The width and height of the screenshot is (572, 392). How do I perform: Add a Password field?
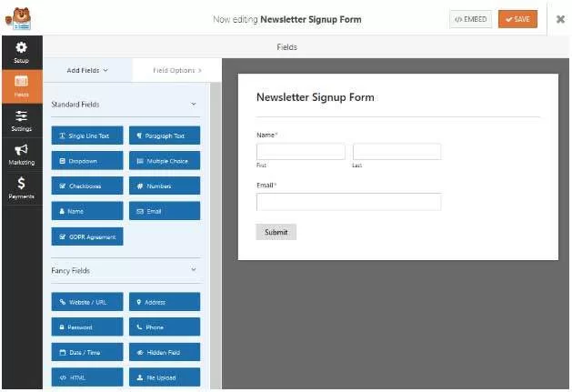click(87, 327)
